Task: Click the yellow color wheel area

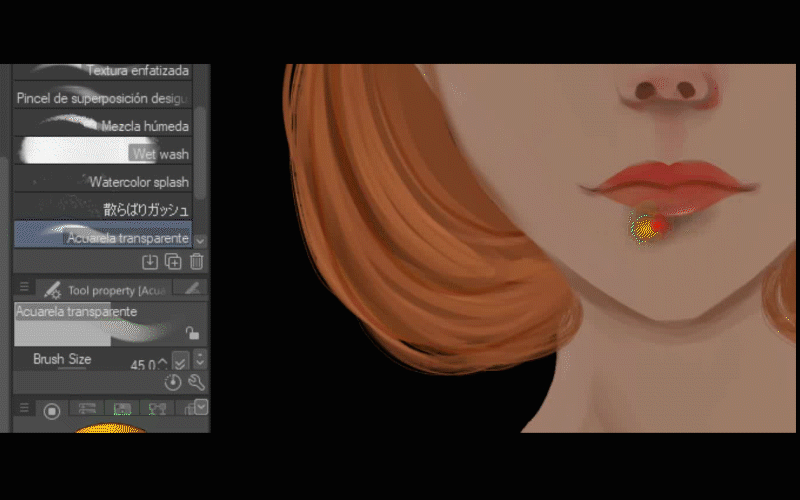Action: (111, 428)
